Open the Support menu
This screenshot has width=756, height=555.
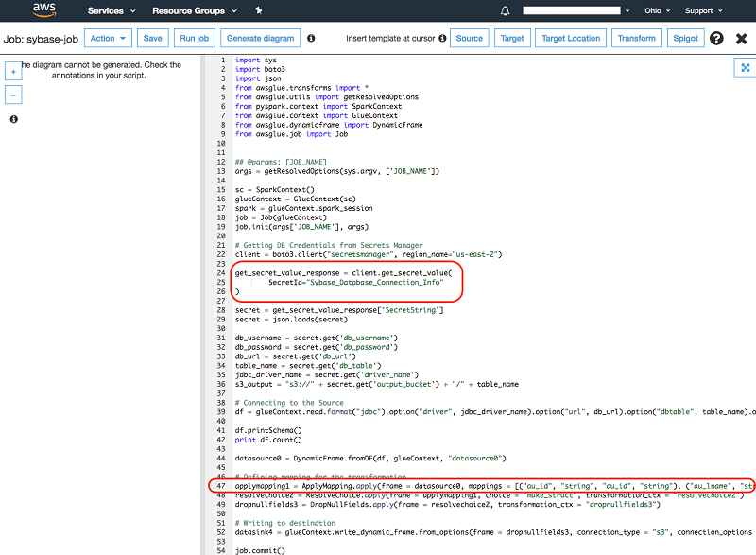pos(704,11)
